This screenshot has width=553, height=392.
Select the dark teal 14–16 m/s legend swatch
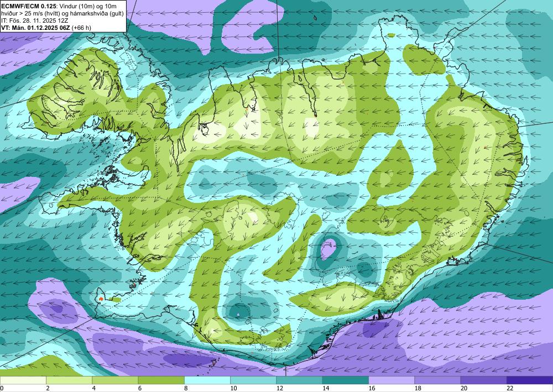pyautogui.click(x=346, y=380)
